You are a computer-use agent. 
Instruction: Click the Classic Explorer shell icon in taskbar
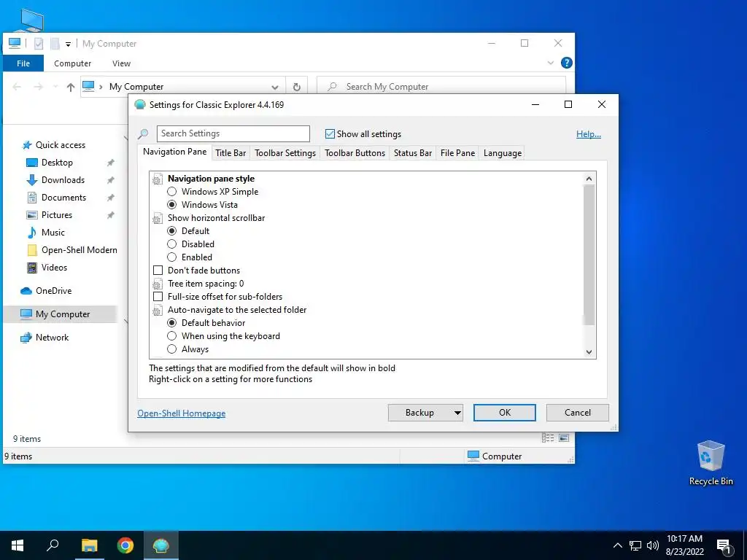pos(161,545)
